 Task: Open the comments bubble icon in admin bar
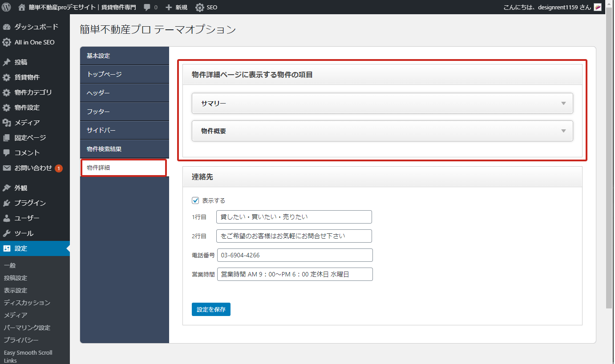[x=147, y=7]
